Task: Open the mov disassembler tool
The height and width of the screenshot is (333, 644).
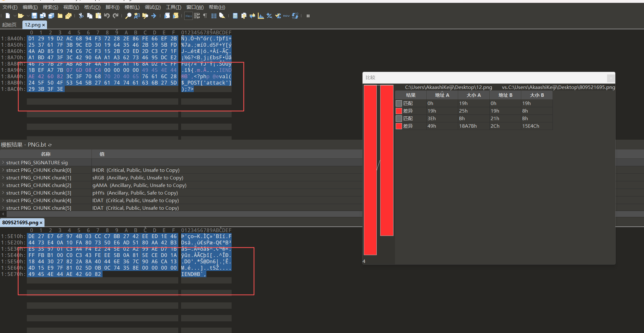Action: 286,16
